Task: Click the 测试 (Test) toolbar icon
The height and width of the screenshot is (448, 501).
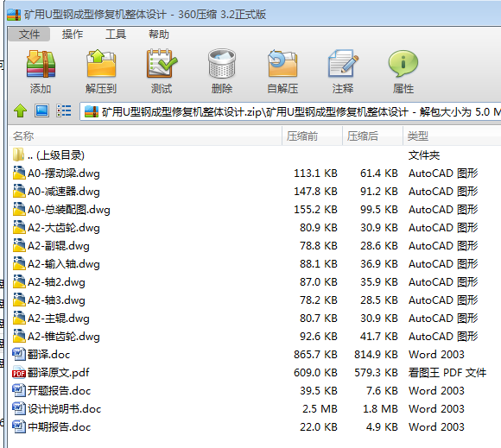Action: pyautogui.click(x=162, y=64)
